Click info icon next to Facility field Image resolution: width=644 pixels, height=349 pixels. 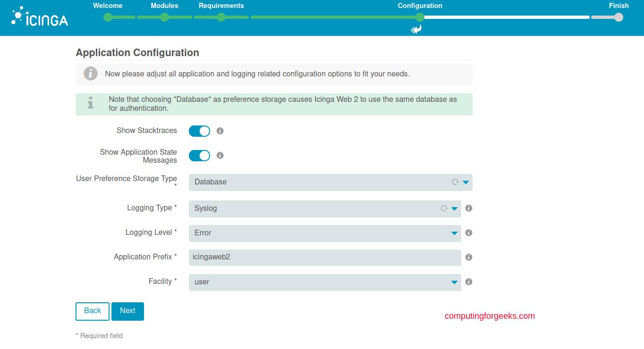(x=469, y=282)
